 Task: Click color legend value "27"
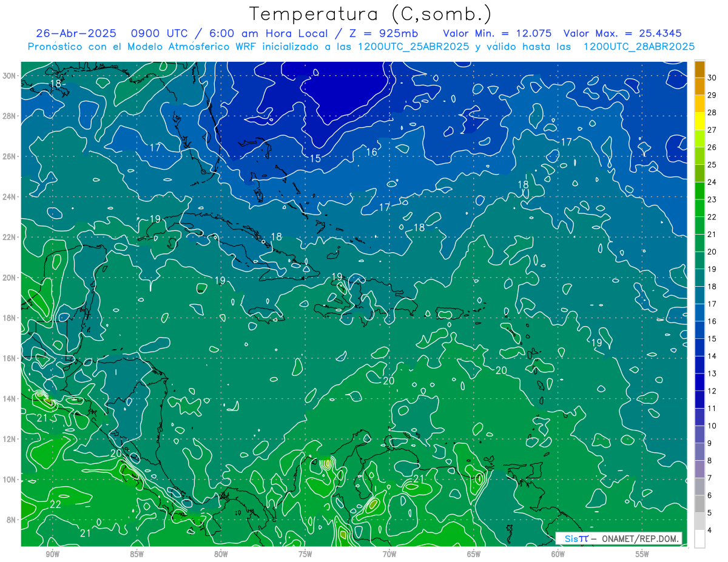click(x=712, y=130)
